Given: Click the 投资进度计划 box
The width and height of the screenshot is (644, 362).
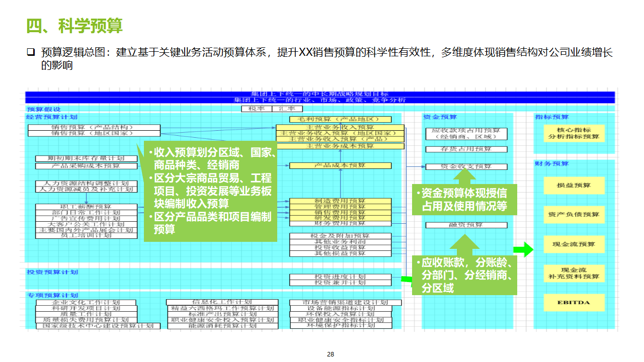Looking at the screenshot, I should click(340, 277).
